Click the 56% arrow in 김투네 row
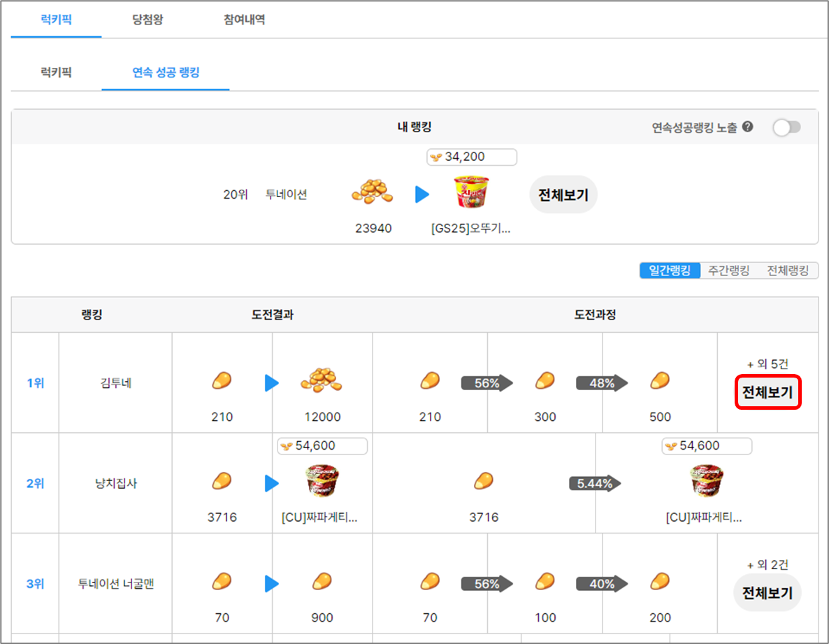829x644 pixels. tap(486, 383)
